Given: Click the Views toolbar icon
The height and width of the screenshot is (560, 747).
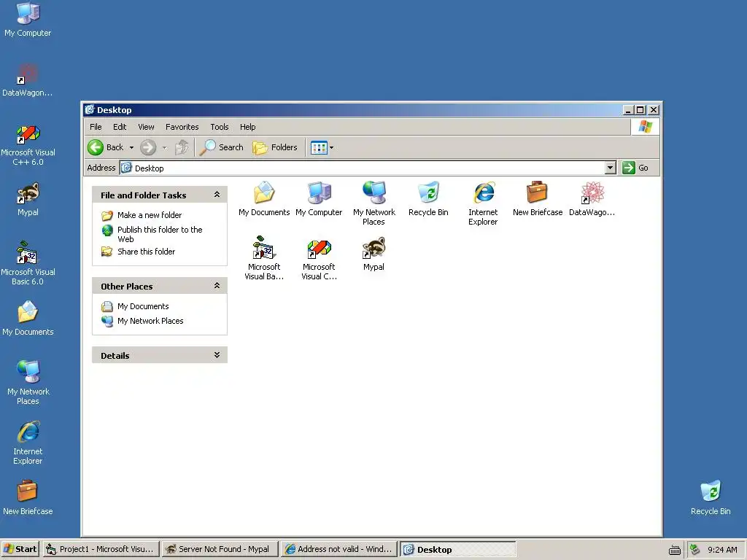Looking at the screenshot, I should click(319, 147).
